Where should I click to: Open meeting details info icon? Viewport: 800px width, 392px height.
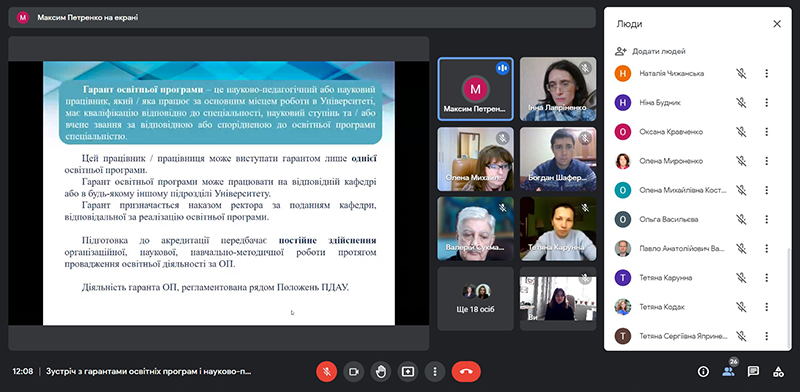[x=703, y=372]
